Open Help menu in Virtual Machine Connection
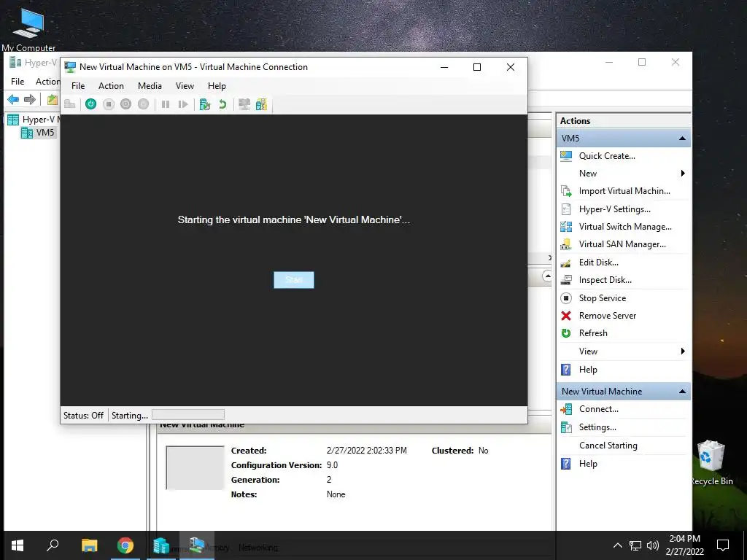This screenshot has height=560, width=747. 217,86
